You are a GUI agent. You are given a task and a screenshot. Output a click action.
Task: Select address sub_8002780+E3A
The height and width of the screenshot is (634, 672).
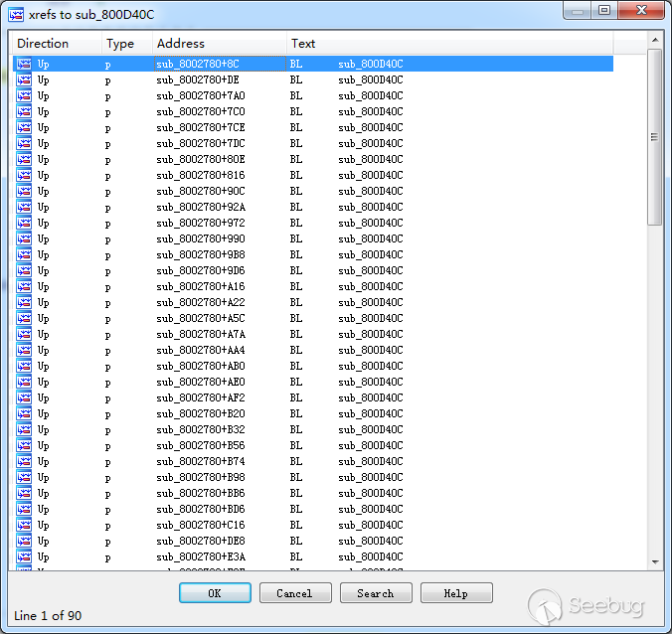point(201,556)
